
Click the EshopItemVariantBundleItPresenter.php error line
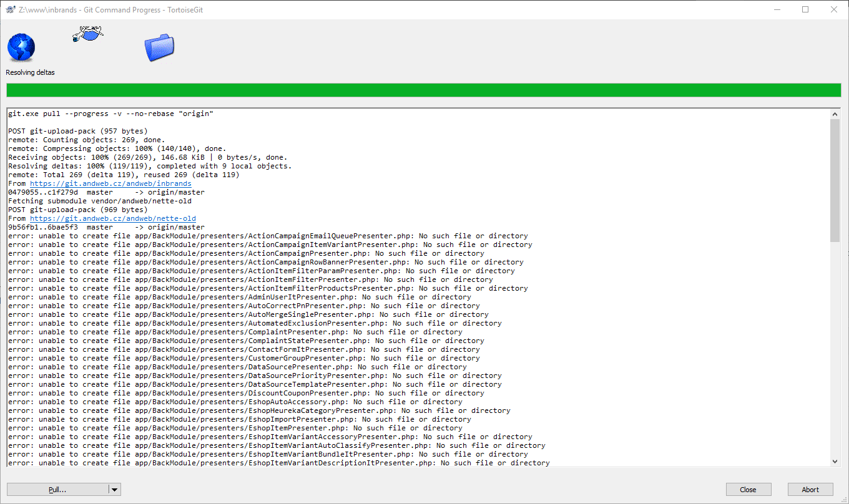(268, 455)
